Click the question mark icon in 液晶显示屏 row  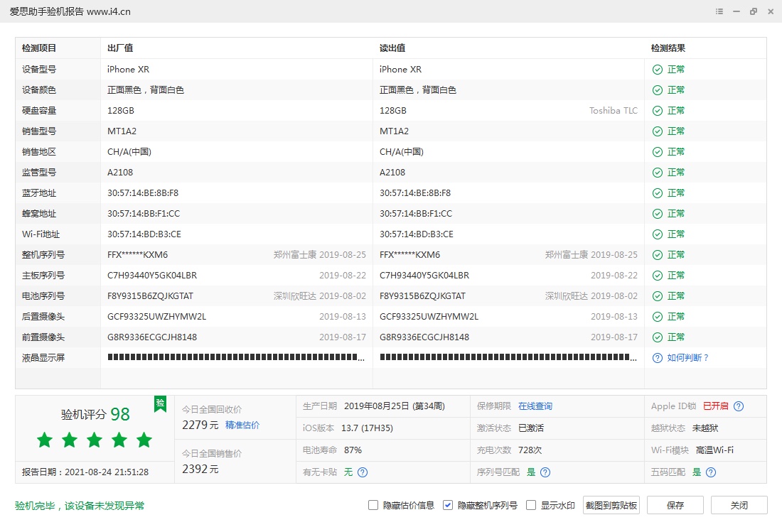coord(658,358)
